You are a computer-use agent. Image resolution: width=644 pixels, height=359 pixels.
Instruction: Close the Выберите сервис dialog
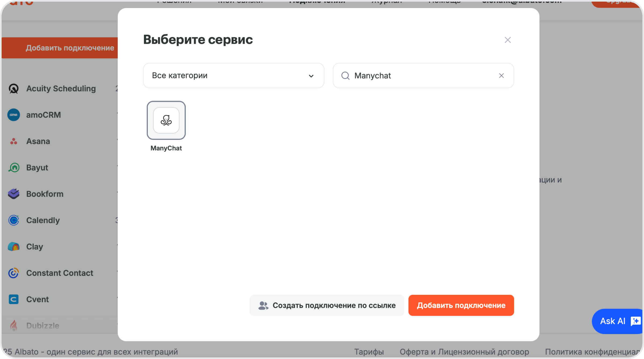pos(507,40)
